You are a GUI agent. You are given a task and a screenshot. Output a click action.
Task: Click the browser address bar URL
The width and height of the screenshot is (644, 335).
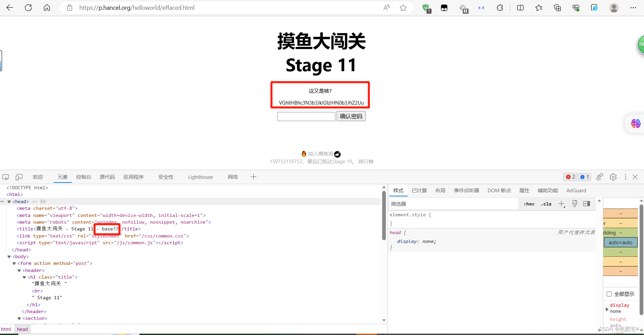(137, 7)
